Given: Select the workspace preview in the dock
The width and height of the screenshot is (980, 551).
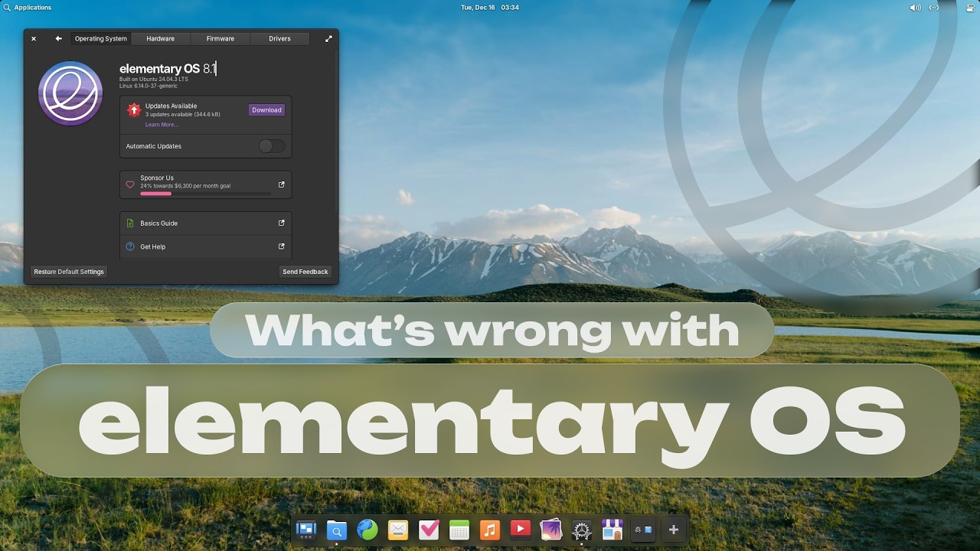Looking at the screenshot, I should (x=643, y=530).
